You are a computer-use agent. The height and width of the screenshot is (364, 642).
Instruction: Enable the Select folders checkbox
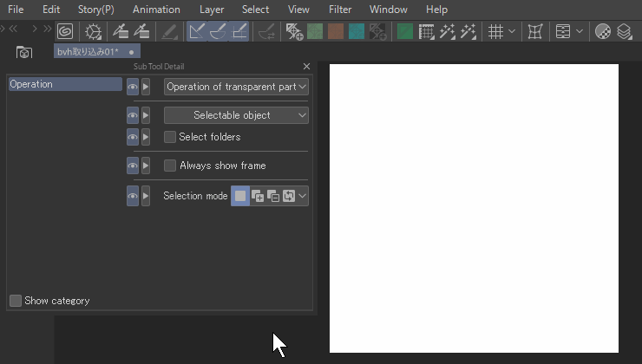point(171,137)
